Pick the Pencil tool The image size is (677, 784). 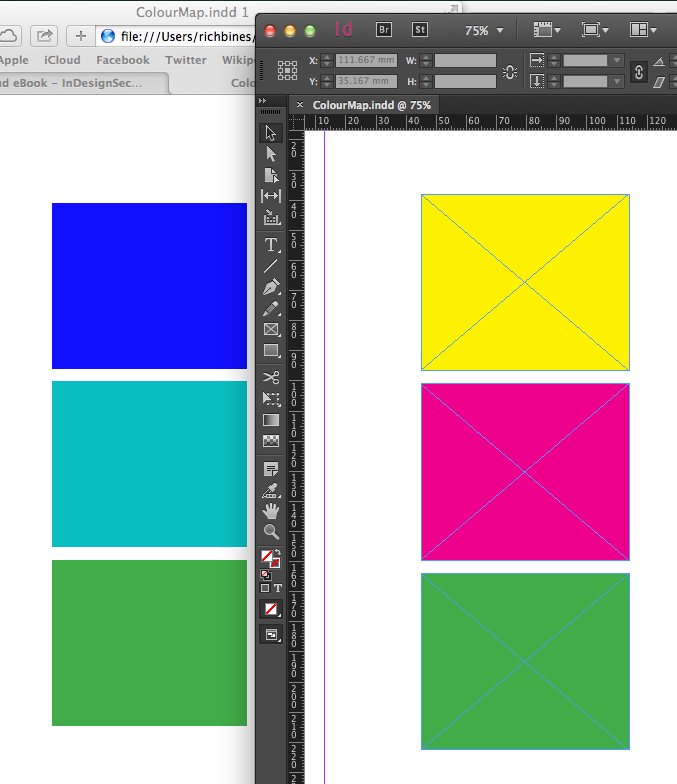pyautogui.click(x=270, y=308)
